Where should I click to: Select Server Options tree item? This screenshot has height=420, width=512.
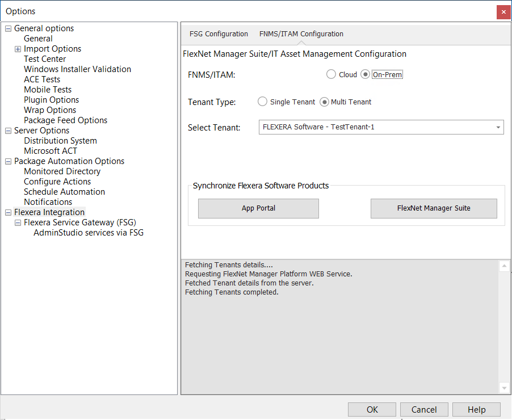click(x=42, y=131)
